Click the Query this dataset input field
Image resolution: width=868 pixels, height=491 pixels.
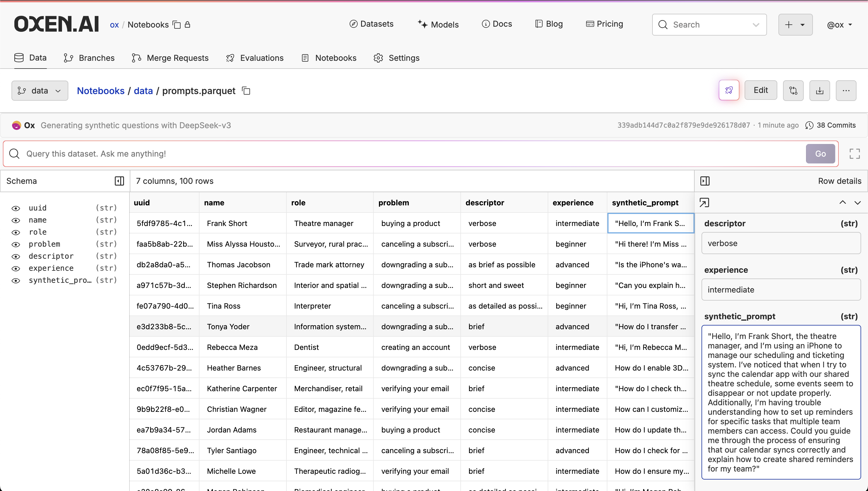pyautogui.click(x=405, y=154)
